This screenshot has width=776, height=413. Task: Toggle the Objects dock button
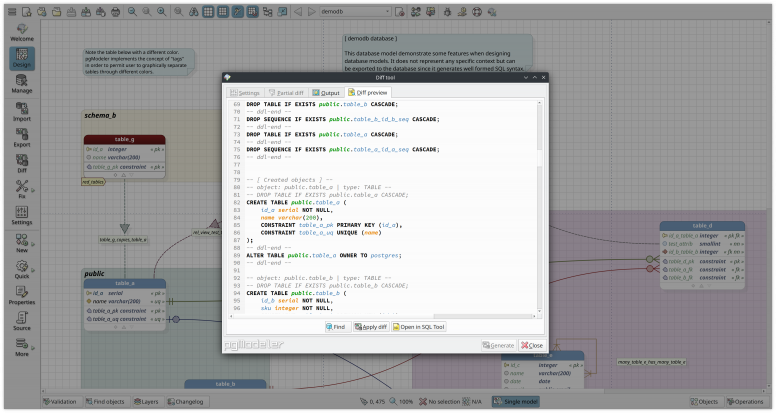(704, 402)
